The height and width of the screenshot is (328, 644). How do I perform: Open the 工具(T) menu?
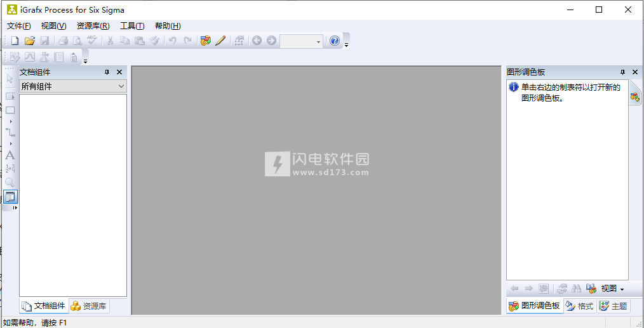[x=132, y=26]
